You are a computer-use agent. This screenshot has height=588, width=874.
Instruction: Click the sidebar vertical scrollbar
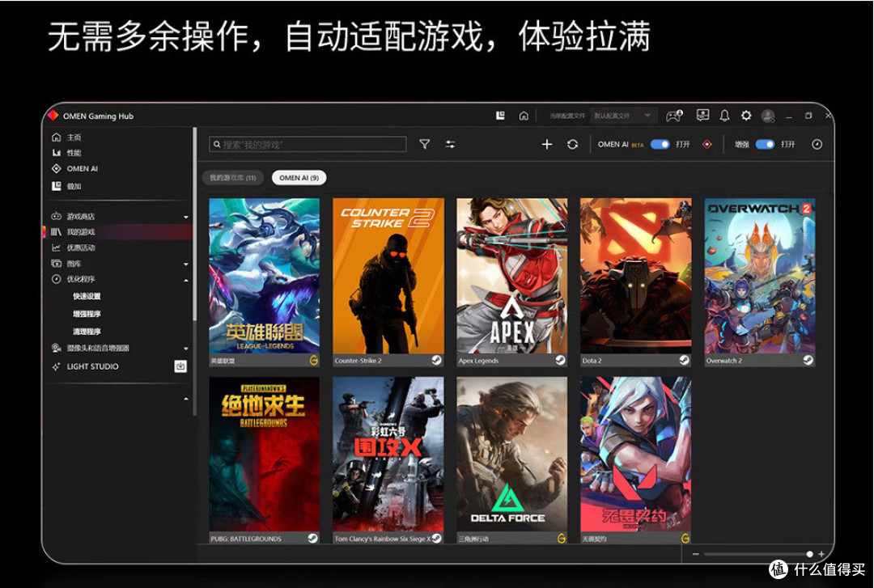(194, 224)
